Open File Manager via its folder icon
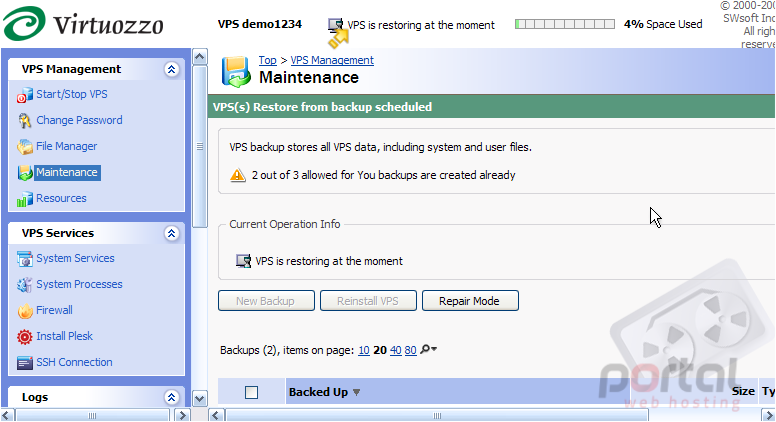776x422 pixels. coord(25,147)
